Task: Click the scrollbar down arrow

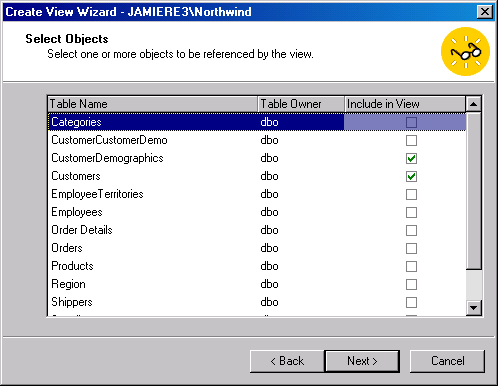Action: coord(473,307)
